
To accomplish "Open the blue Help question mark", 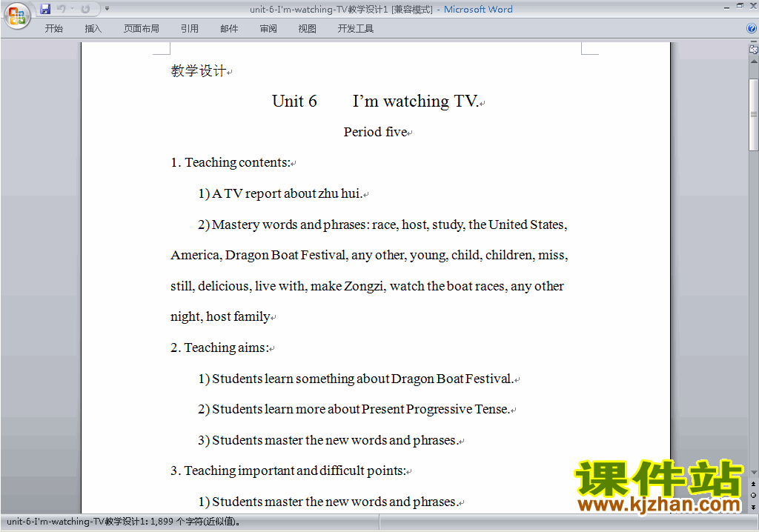I will [x=752, y=29].
